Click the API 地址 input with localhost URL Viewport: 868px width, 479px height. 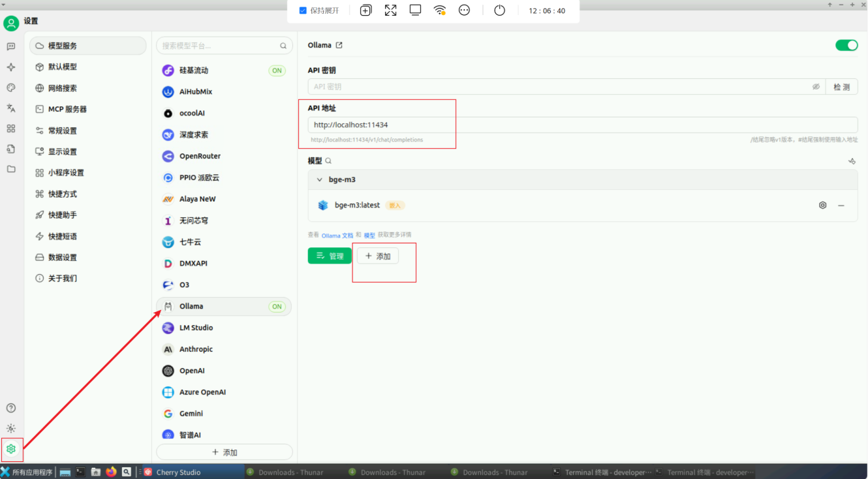click(x=583, y=125)
